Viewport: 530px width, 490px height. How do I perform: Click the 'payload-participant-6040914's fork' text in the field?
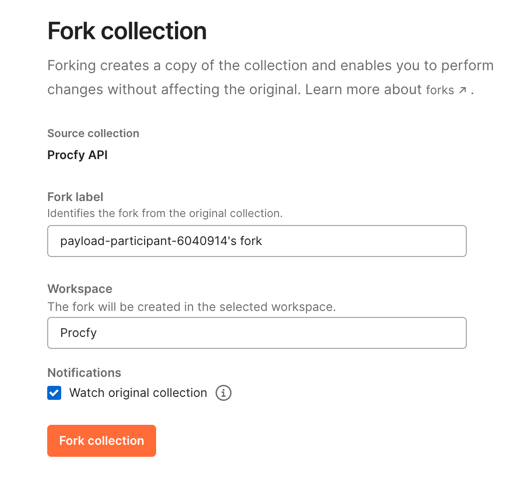pos(161,241)
